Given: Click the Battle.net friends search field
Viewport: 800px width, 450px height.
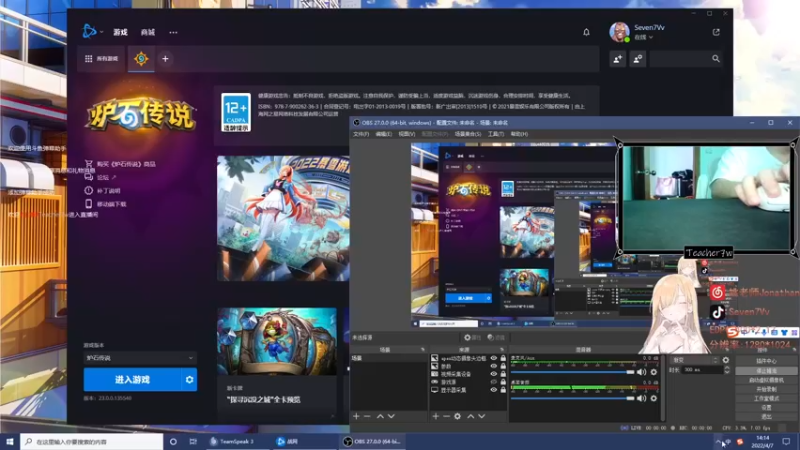Looking at the screenshot, I should (x=680, y=59).
